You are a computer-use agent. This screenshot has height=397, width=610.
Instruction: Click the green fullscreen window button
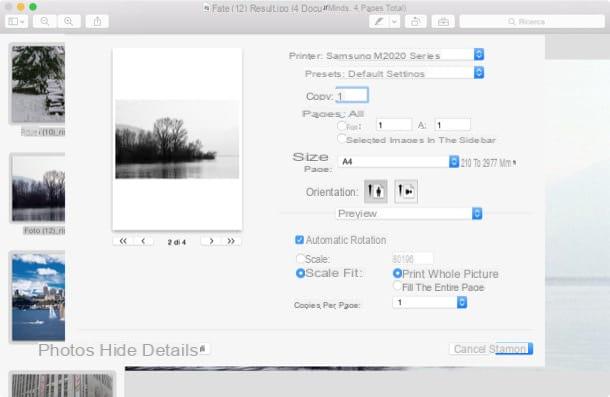click(x=33, y=7)
